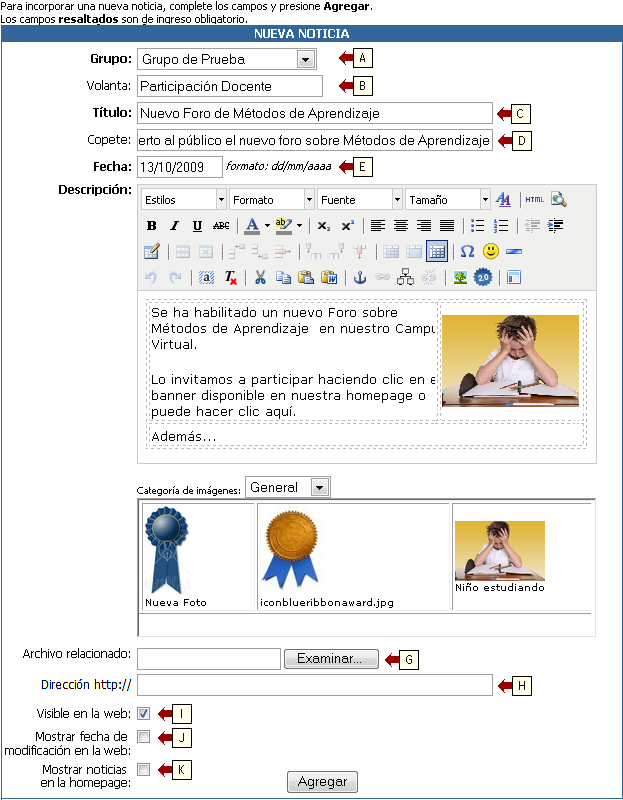623x800 pixels.
Task: Open the HTML source view
Action: pos(534,199)
